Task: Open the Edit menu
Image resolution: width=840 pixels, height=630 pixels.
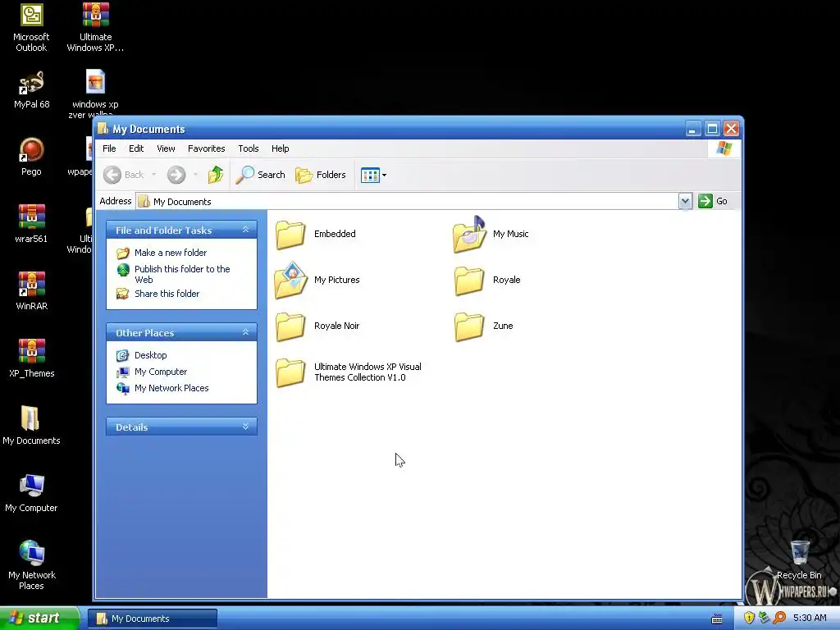Action: (x=136, y=148)
